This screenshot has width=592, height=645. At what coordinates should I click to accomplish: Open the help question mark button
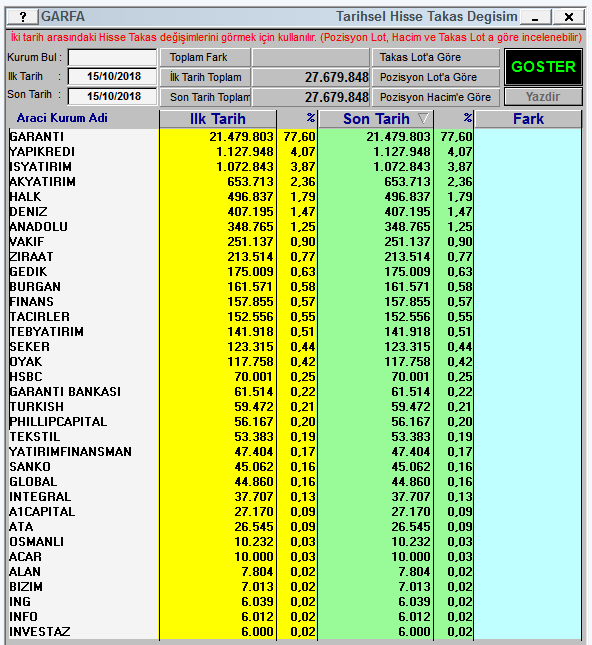23,17
